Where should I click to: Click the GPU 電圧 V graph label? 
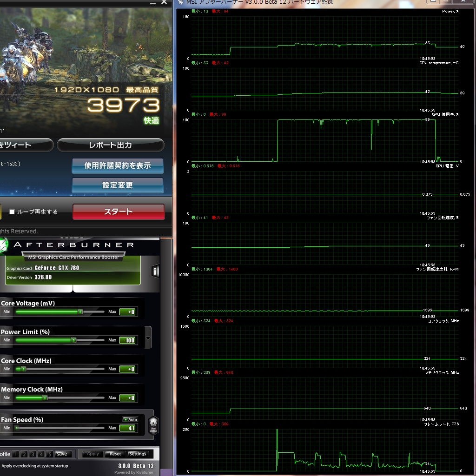(x=447, y=166)
